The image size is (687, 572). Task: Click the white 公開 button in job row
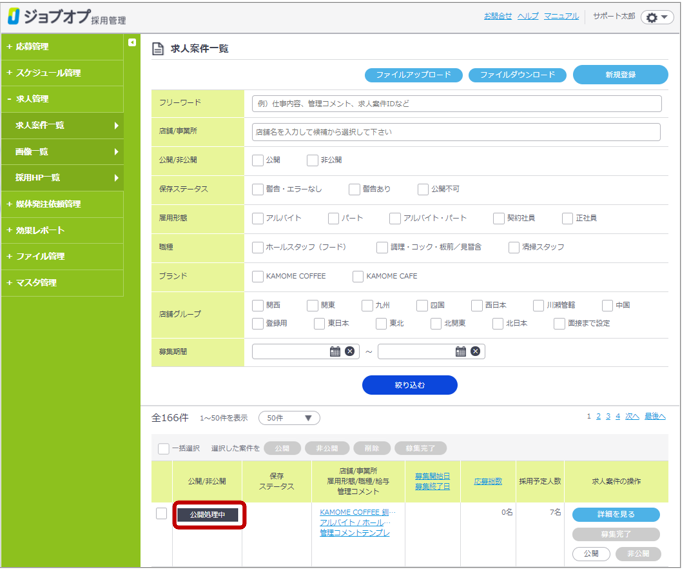click(x=591, y=554)
